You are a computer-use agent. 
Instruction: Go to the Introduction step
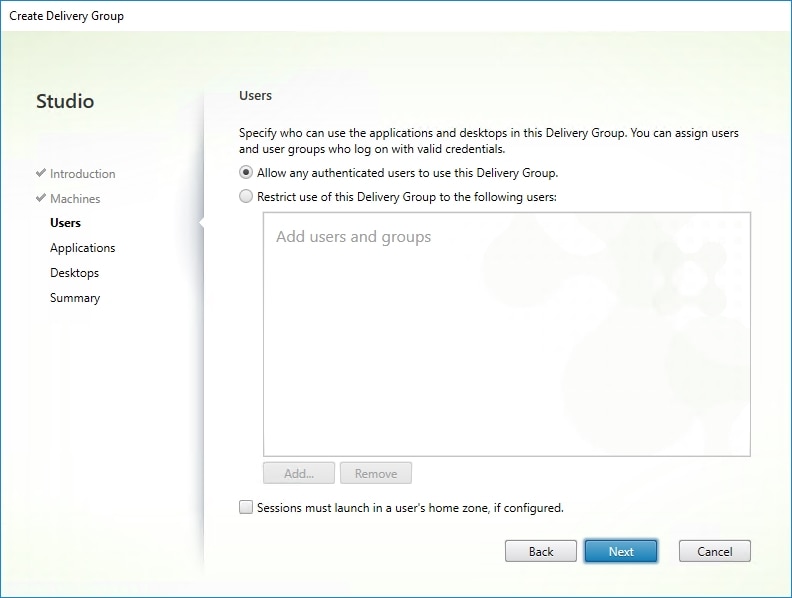point(83,174)
